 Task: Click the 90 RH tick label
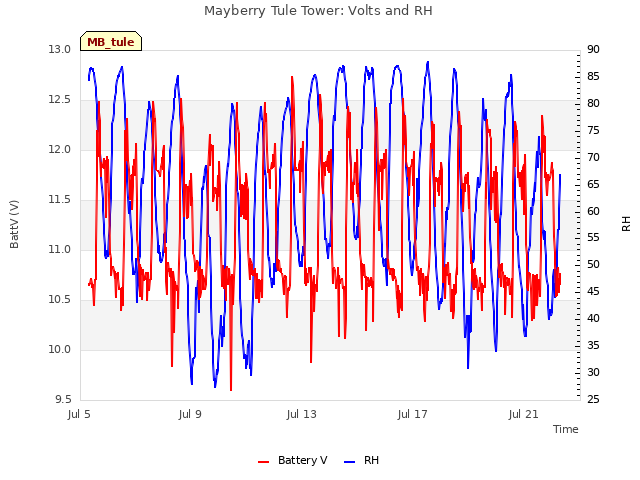[593, 49]
